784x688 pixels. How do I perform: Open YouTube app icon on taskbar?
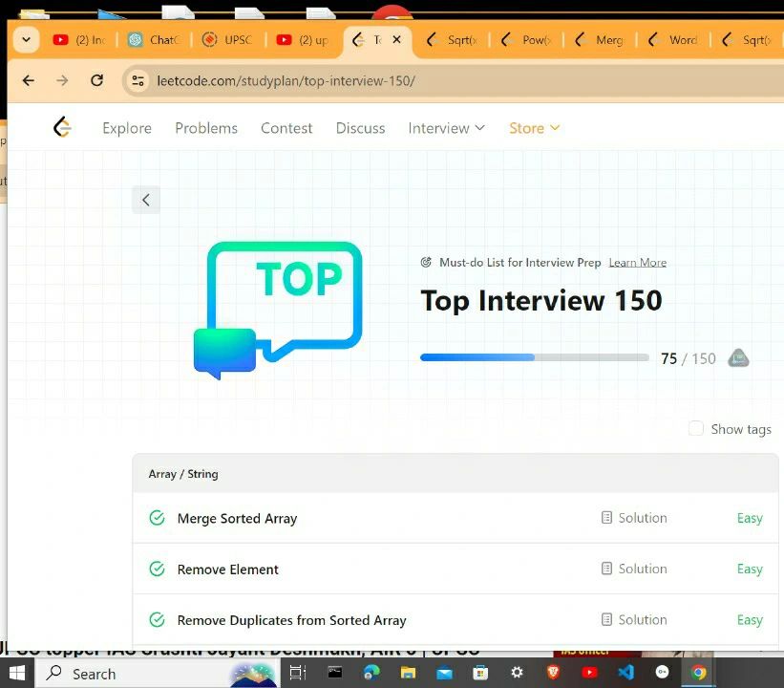pyautogui.click(x=589, y=673)
